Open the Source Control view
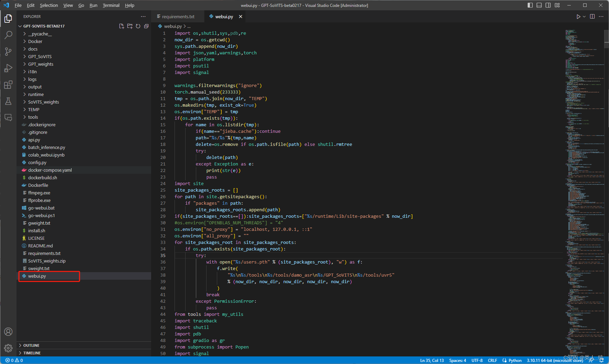This screenshot has width=609, height=364. (8, 51)
